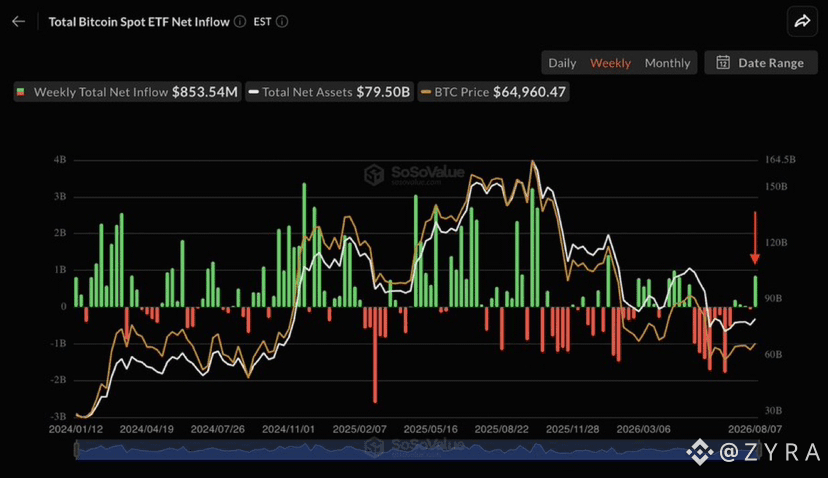This screenshot has width=828, height=478.
Task: Open info icon beside Total Bitcoin Spot ETF title
Action: [x=240, y=22]
